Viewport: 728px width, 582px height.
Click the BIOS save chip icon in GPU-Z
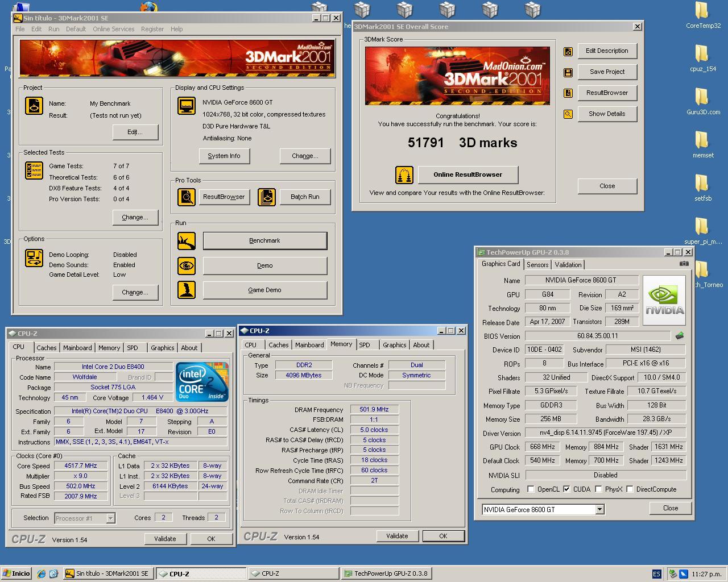point(679,336)
